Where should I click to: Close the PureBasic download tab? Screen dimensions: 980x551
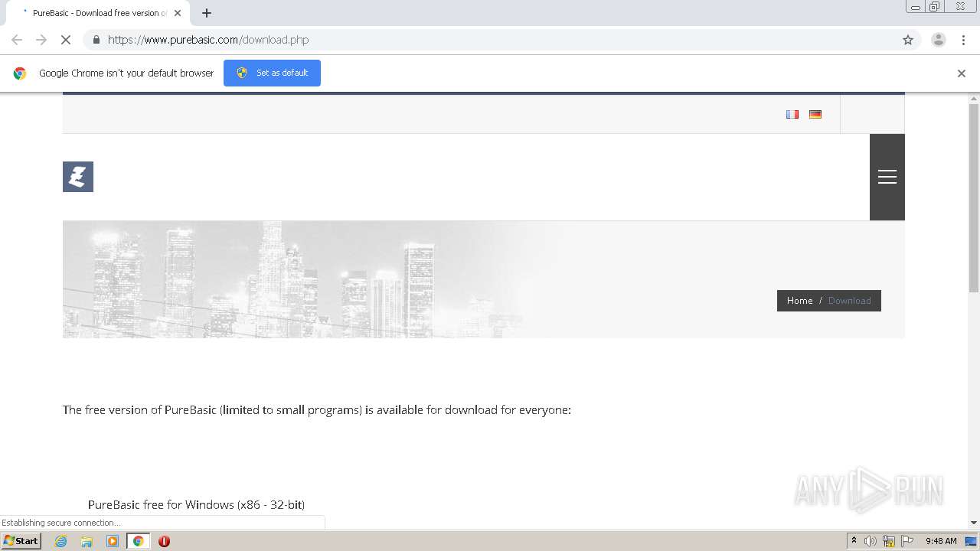178,13
